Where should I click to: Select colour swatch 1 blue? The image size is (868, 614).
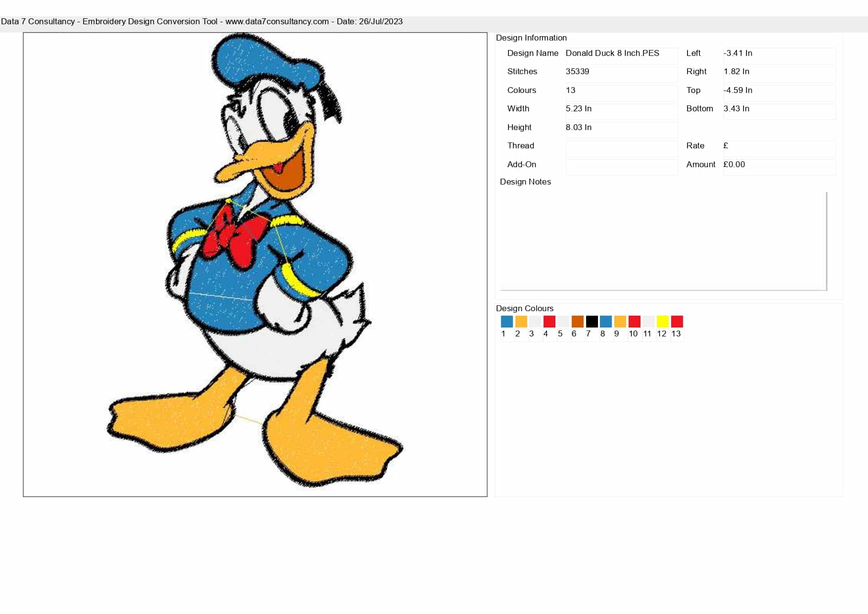point(506,322)
